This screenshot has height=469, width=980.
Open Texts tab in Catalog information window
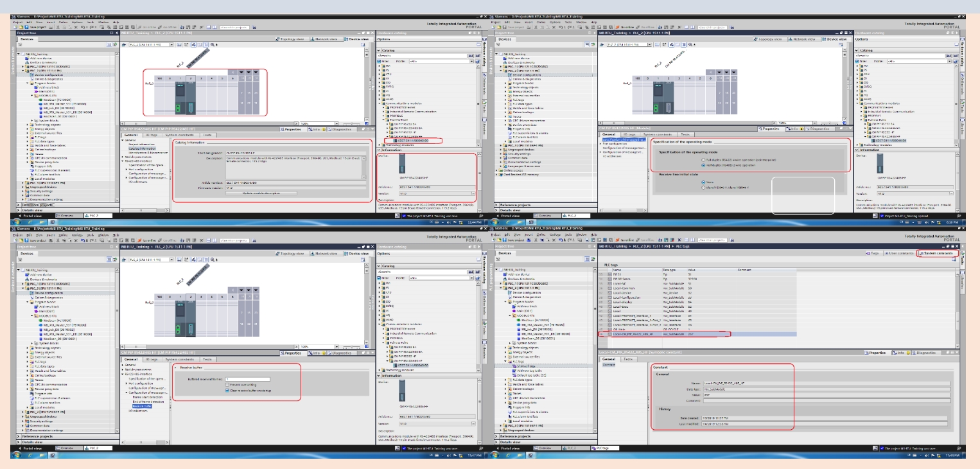207,135
